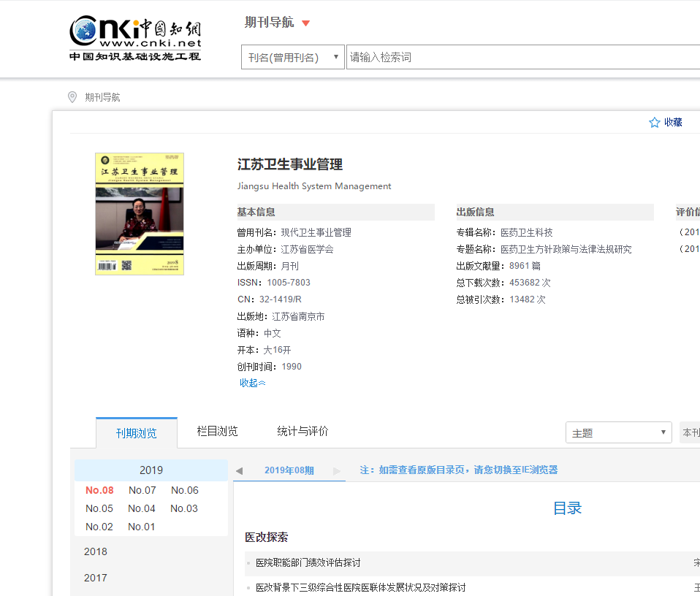Open the journal cover thumbnail
This screenshot has height=596, width=700.
coord(140,214)
